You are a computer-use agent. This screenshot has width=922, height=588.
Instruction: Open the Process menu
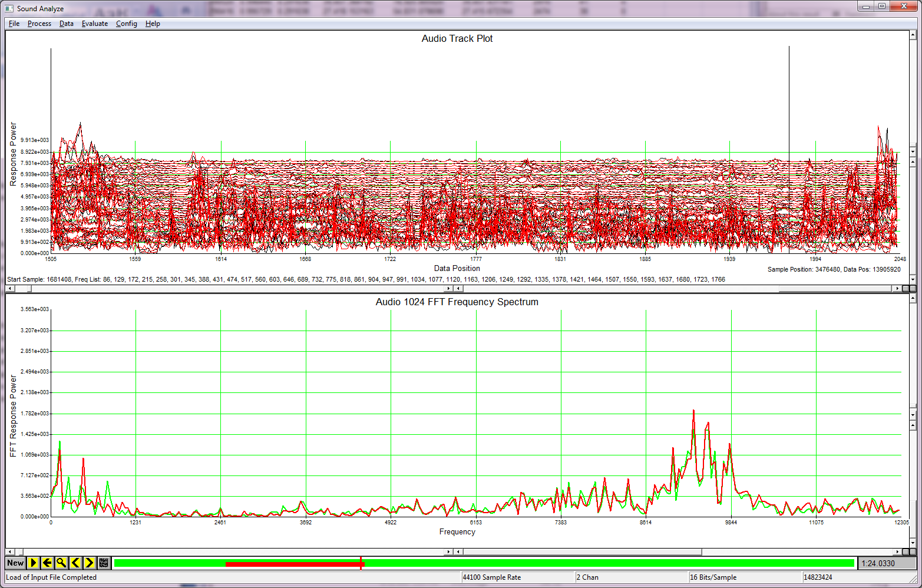39,24
